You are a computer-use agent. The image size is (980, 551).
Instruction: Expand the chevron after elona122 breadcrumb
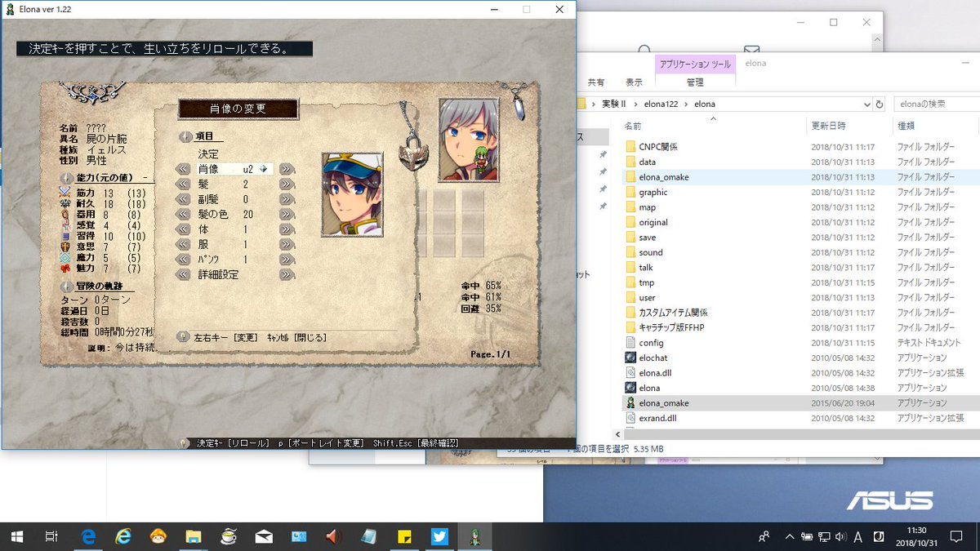pos(687,104)
